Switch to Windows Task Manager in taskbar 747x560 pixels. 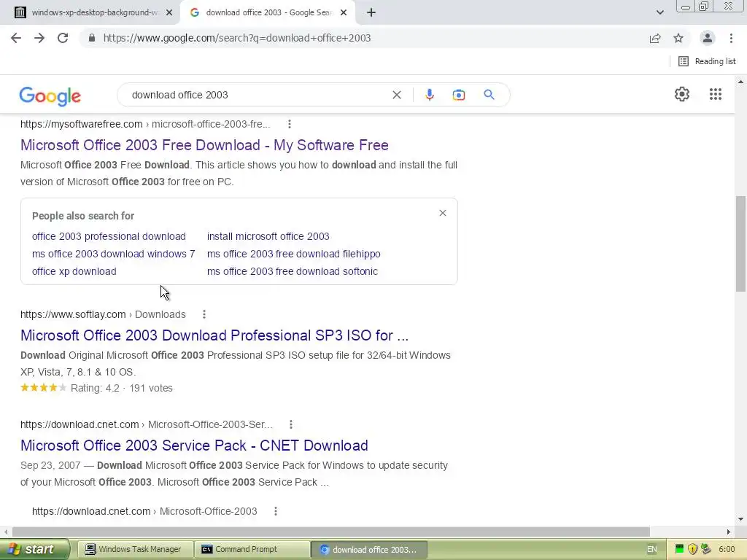pos(135,549)
